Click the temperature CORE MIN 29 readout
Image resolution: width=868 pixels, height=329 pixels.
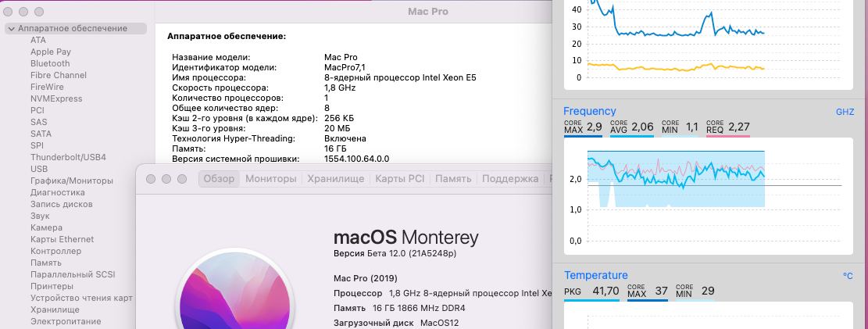click(695, 291)
